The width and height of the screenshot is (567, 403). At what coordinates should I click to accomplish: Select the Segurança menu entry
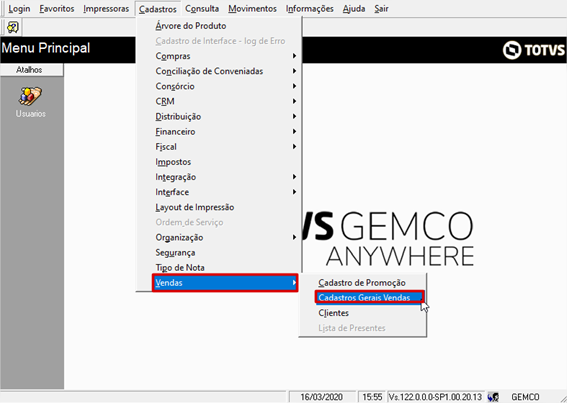click(218, 253)
